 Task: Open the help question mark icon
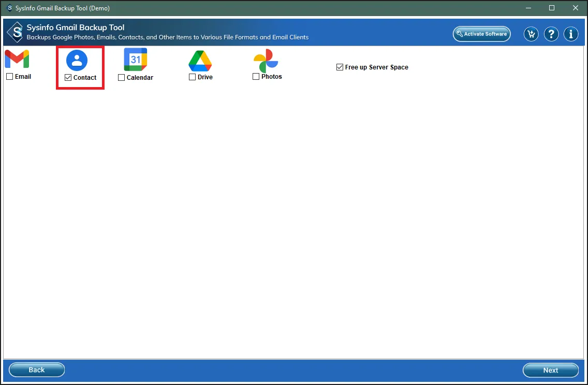(x=551, y=34)
